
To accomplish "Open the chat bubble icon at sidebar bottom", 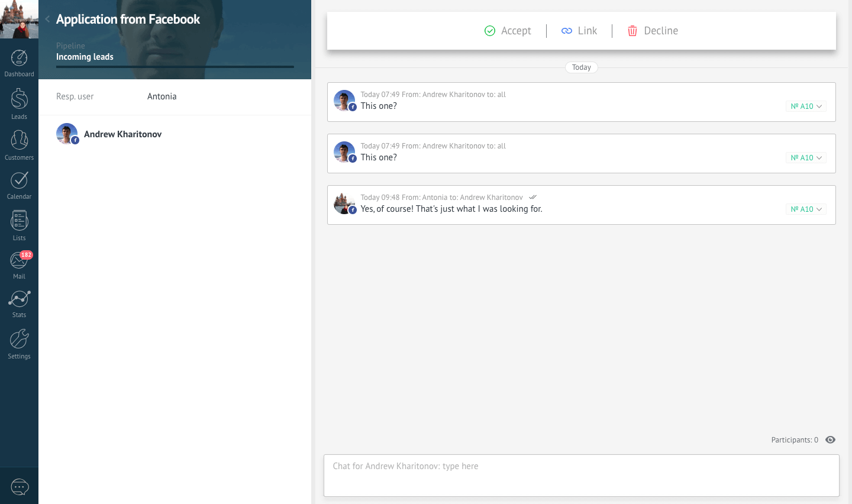I will coord(20,487).
